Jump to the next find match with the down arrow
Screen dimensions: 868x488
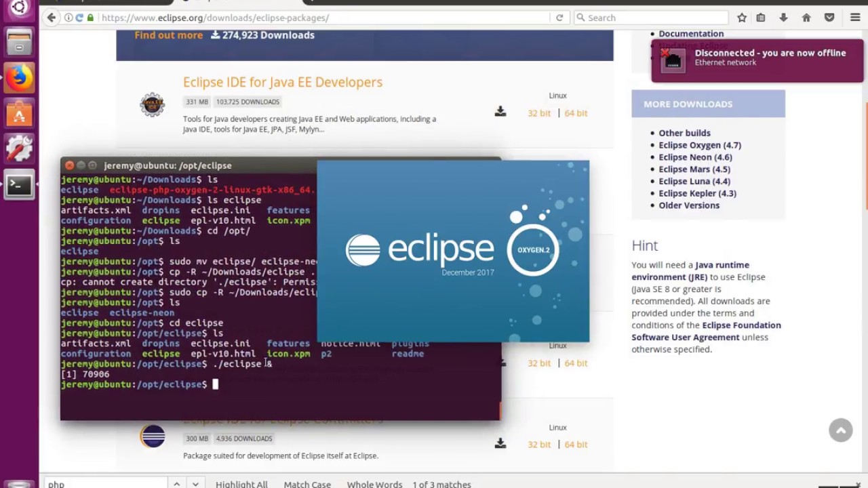coord(195,484)
